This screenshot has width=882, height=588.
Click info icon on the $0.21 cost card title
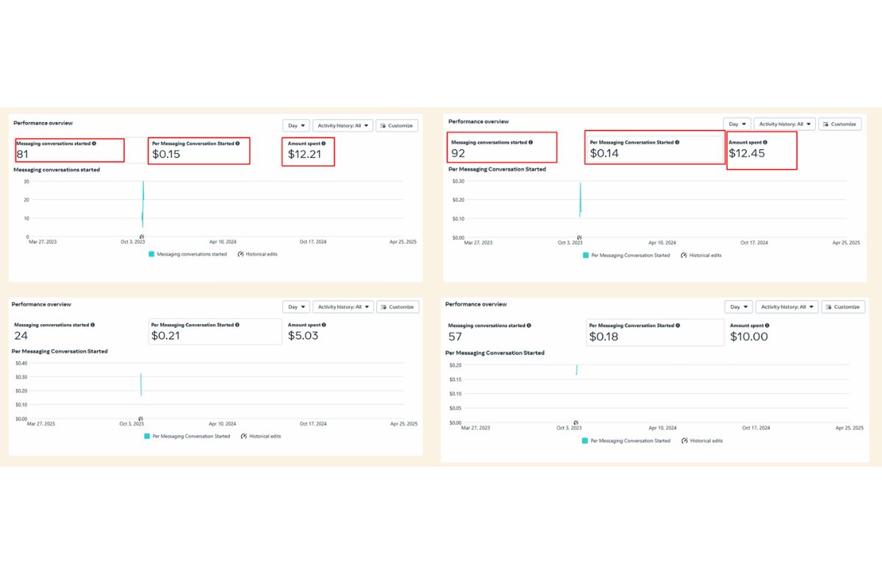pos(237,325)
